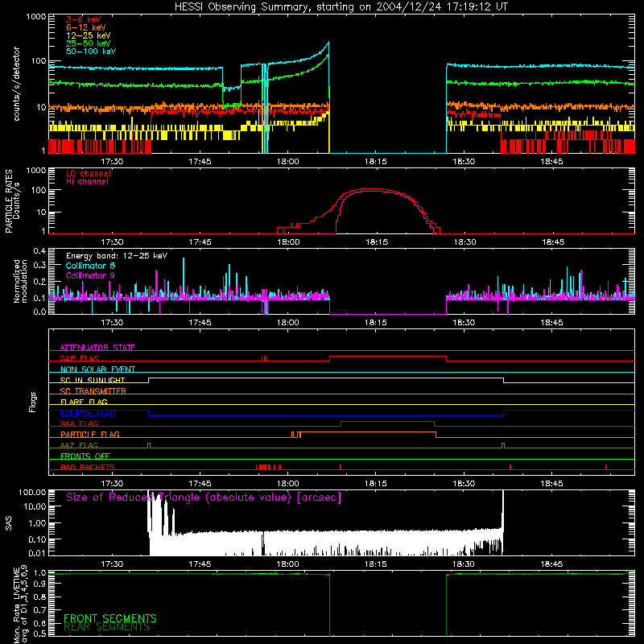Click the SAA FLAG label

pyautogui.click(x=79, y=423)
